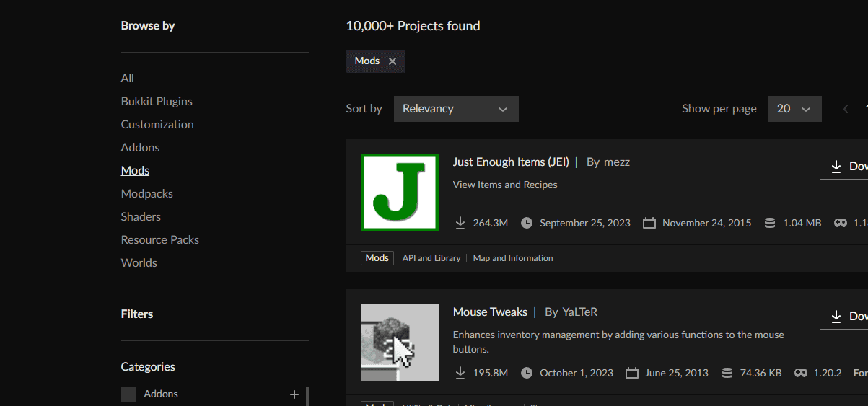Toggle the Addons category checkbox
This screenshot has height=406, width=868.
(x=128, y=394)
